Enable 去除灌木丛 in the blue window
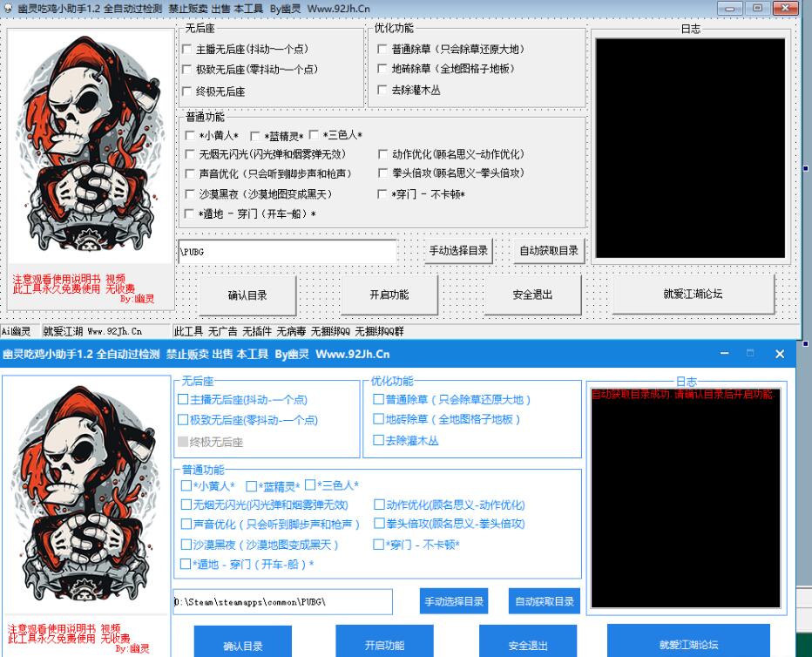The image size is (812, 657). pos(378,440)
